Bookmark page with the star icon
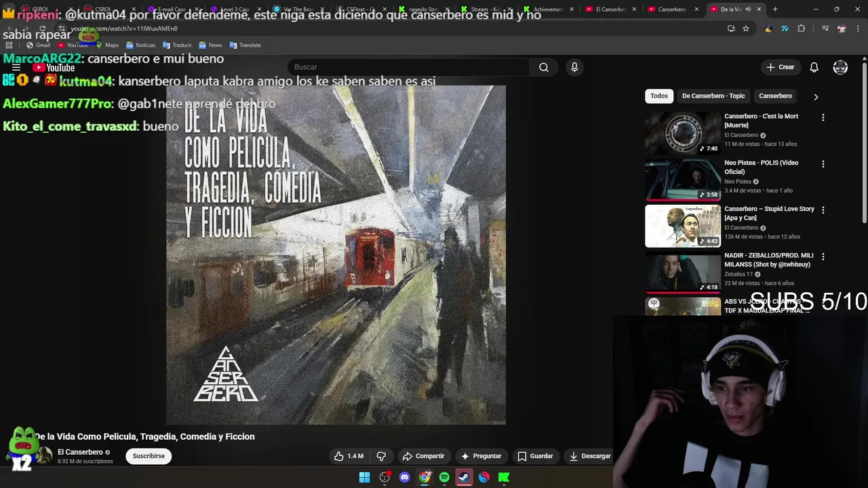The image size is (868, 488). point(746,28)
